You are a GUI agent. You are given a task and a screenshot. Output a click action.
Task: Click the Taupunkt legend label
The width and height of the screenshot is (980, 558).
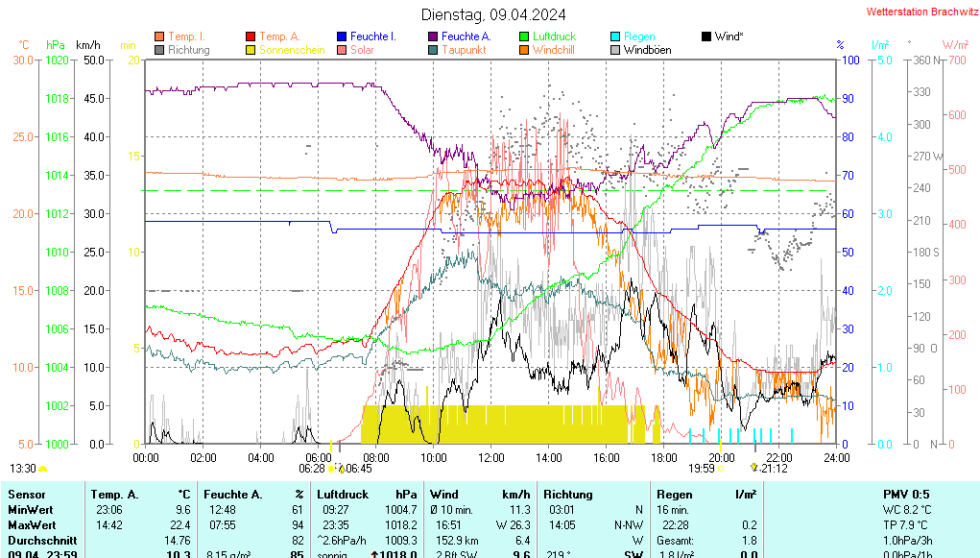(x=464, y=50)
